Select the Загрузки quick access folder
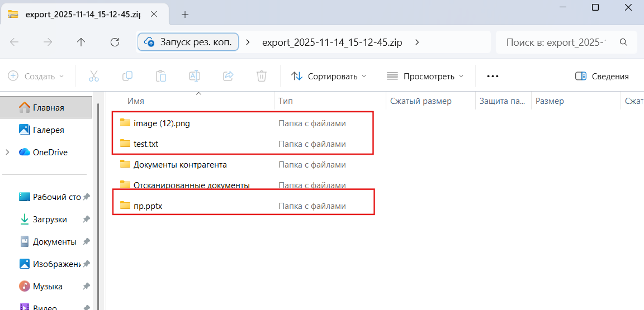The width and height of the screenshot is (644, 310). click(50, 220)
